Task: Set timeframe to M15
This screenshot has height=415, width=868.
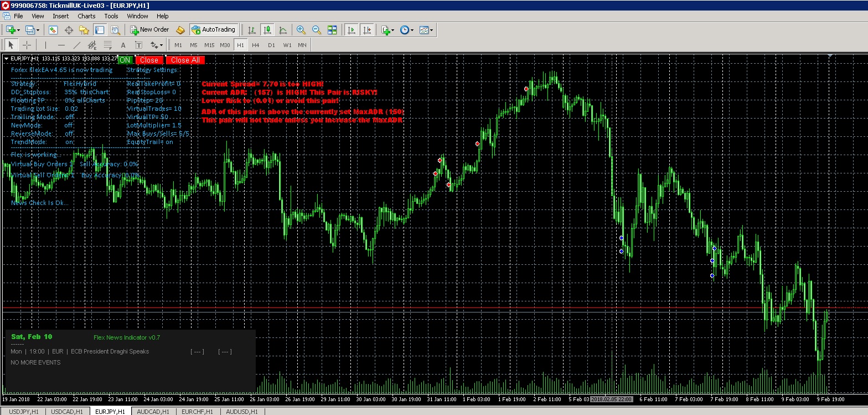Action: tap(209, 45)
